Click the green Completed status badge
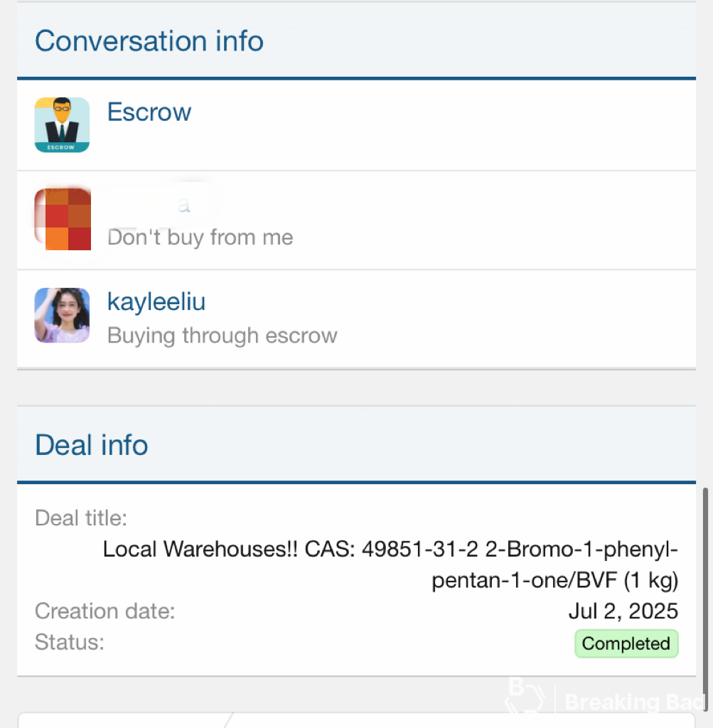Screen dimensions: 713x728 pos(626,643)
